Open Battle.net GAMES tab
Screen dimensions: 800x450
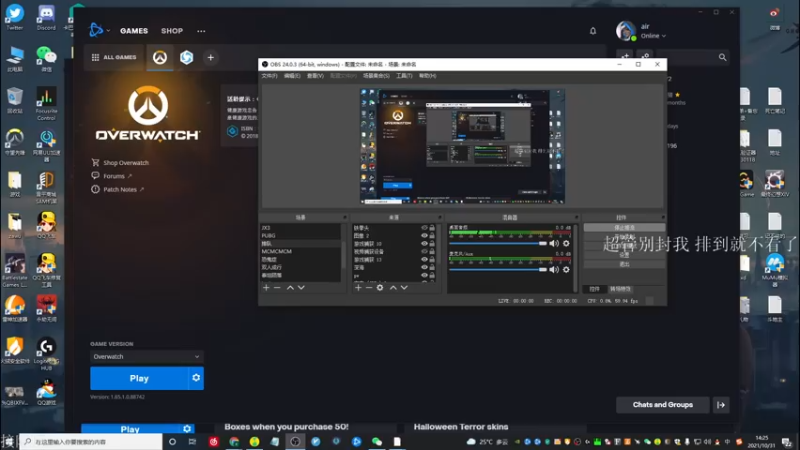point(134,31)
